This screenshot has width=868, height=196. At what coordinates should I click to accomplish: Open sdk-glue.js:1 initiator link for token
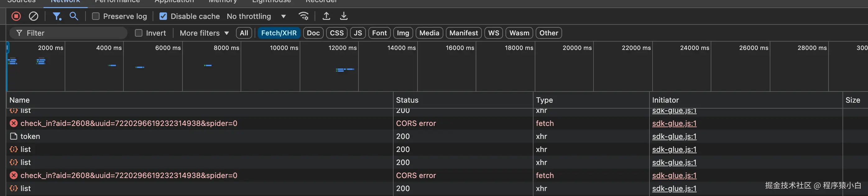(674, 136)
